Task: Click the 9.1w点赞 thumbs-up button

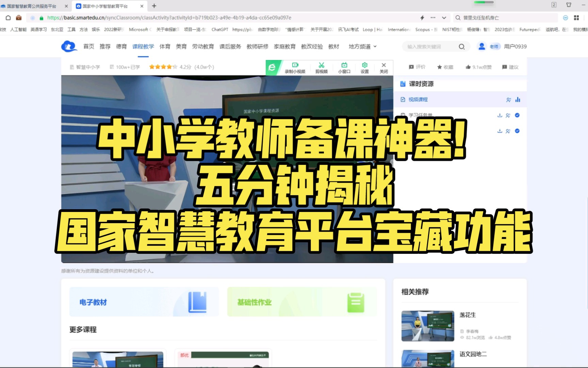Action: pos(478,67)
